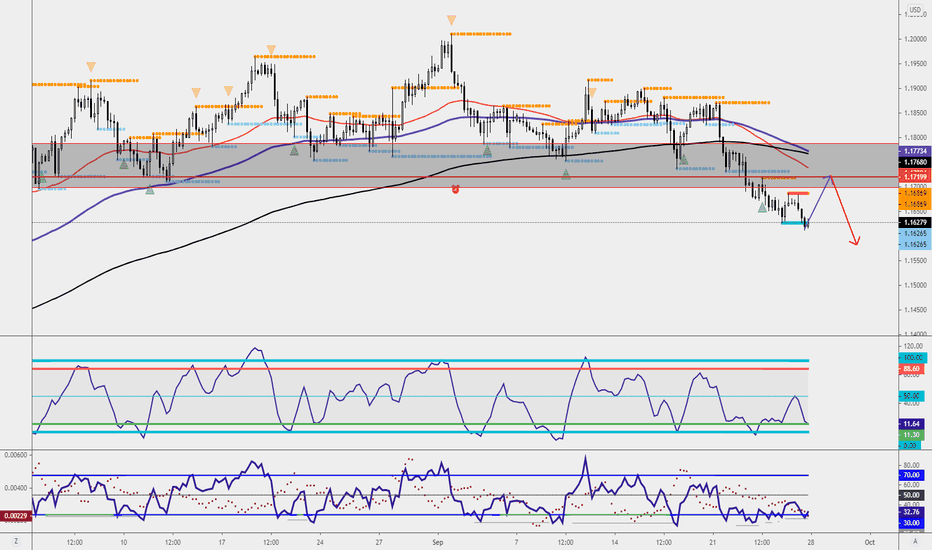Click the orange pivot-high triangle above the highest candle
The width and height of the screenshot is (932, 550).
tap(452, 20)
